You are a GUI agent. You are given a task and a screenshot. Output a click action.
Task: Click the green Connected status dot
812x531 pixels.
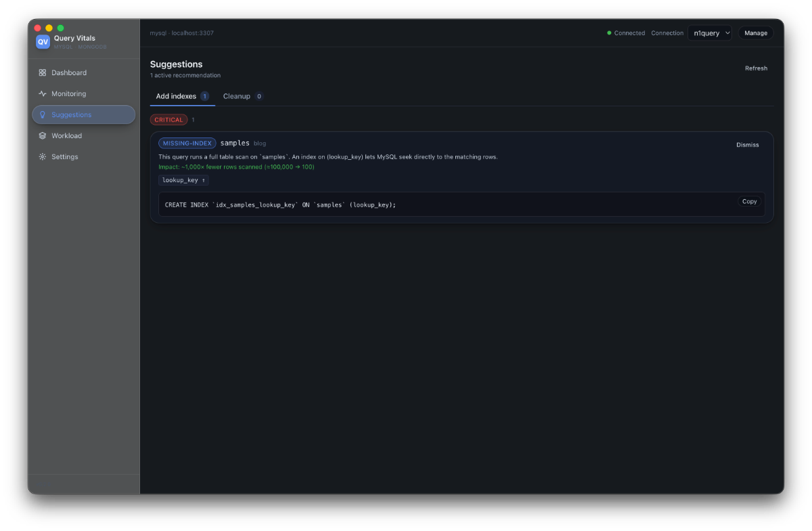click(x=609, y=33)
